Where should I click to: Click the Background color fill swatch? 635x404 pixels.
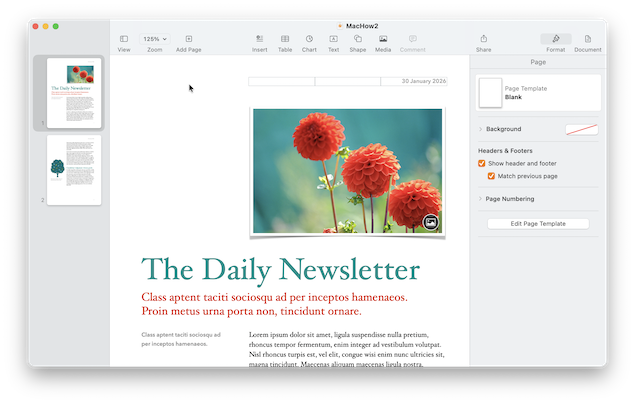click(x=581, y=129)
